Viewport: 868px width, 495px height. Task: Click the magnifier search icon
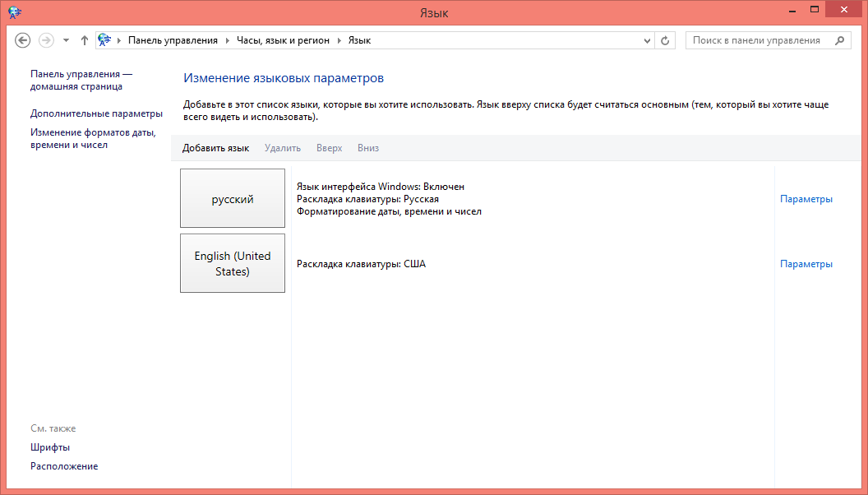[840, 40]
